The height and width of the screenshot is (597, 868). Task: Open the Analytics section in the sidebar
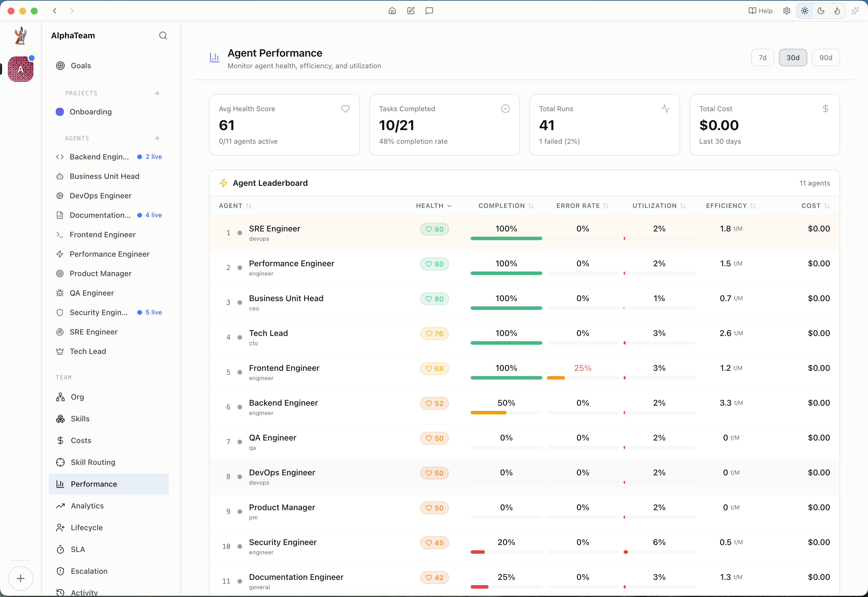87,506
